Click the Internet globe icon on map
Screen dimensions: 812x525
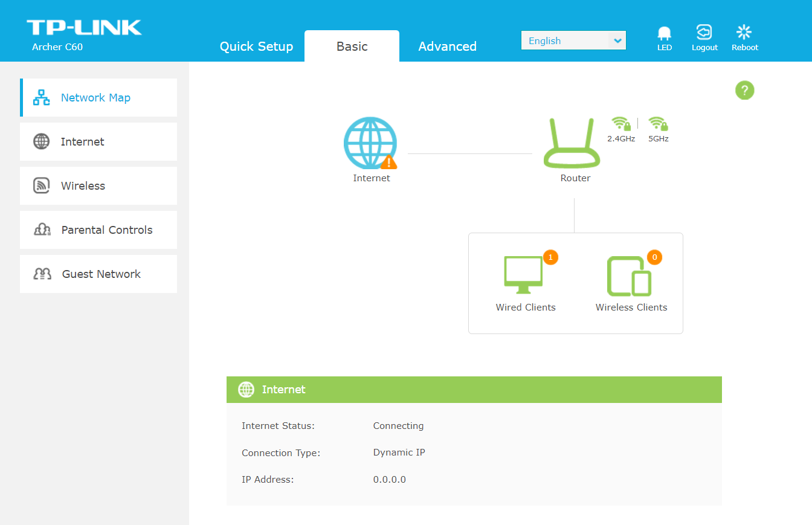[370, 143]
